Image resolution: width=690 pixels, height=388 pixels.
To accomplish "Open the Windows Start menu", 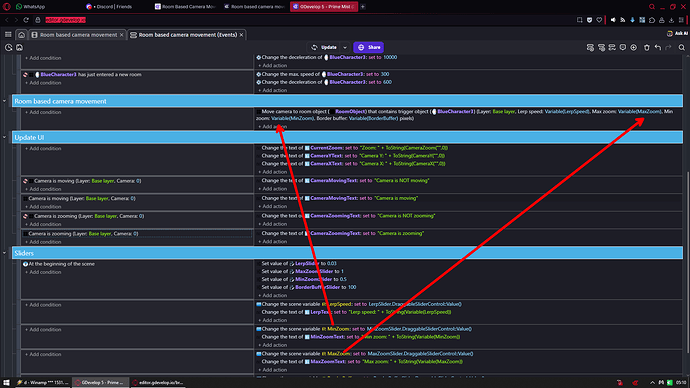I will [x=6, y=383].
